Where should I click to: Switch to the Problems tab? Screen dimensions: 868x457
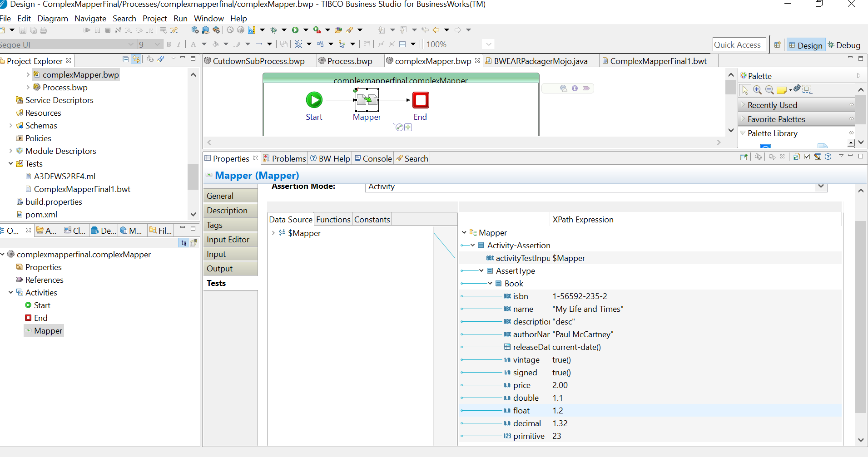click(284, 158)
